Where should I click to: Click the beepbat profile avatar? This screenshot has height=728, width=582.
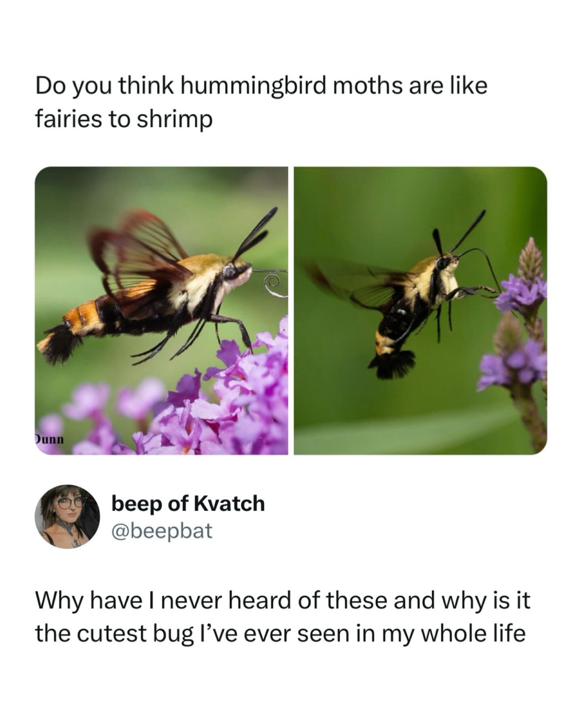pyautogui.click(x=68, y=516)
